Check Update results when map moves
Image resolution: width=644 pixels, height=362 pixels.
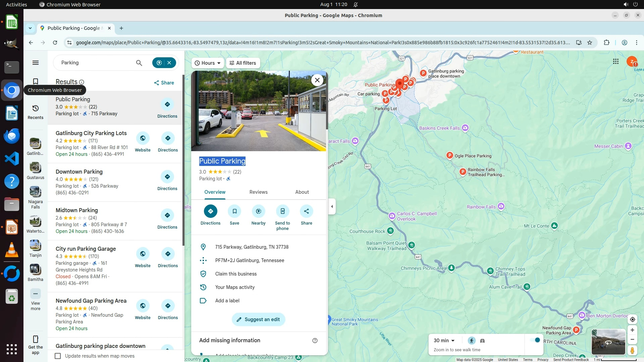pos(58,356)
